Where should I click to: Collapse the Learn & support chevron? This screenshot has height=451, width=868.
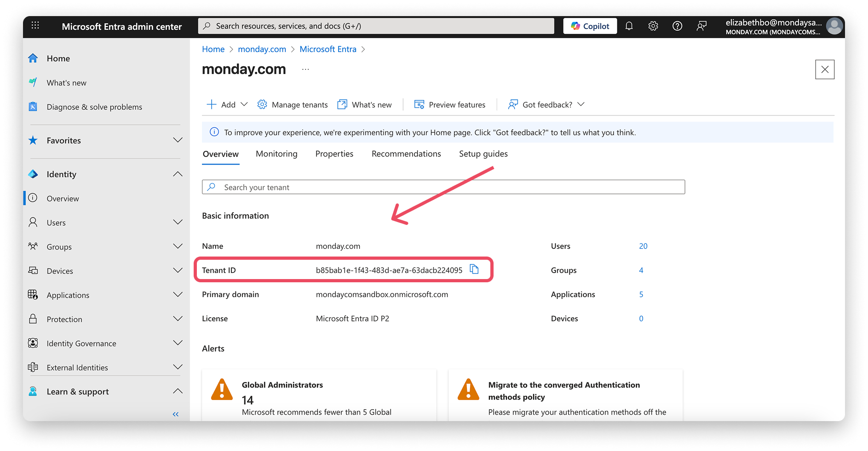click(178, 392)
